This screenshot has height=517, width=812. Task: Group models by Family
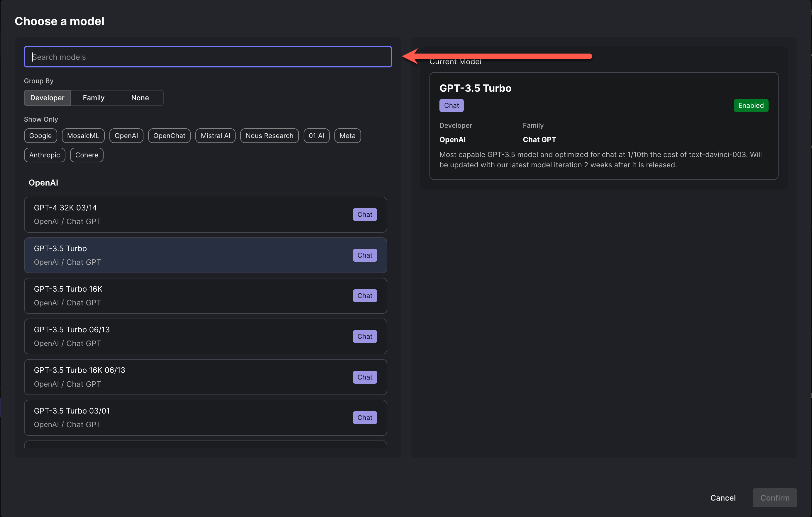pyautogui.click(x=94, y=98)
